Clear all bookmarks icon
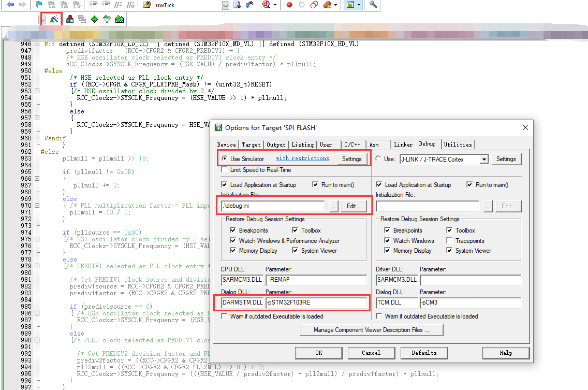 pyautogui.click(x=77, y=5)
